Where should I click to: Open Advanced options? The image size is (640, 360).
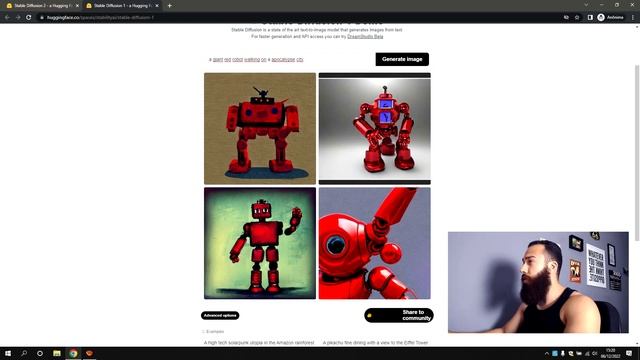coord(220,316)
